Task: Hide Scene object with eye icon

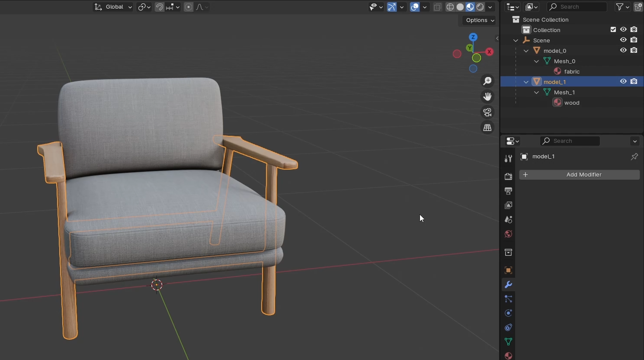Action: pyautogui.click(x=623, y=40)
